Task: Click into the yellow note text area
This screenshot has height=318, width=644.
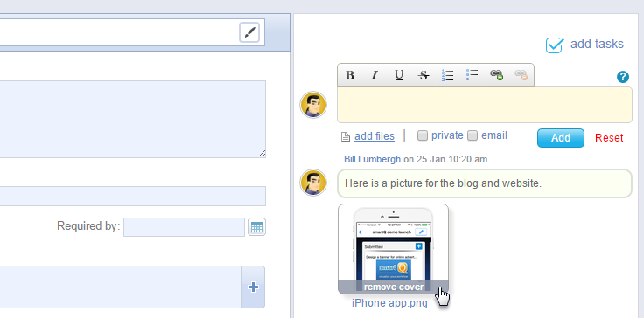Action: 485,105
